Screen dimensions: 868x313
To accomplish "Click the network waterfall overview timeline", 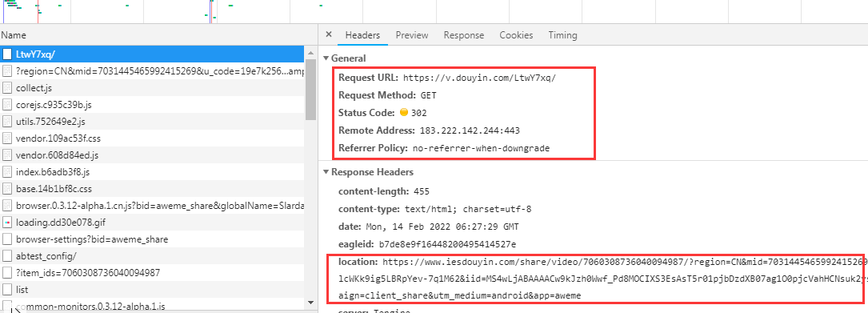I will click(434, 12).
